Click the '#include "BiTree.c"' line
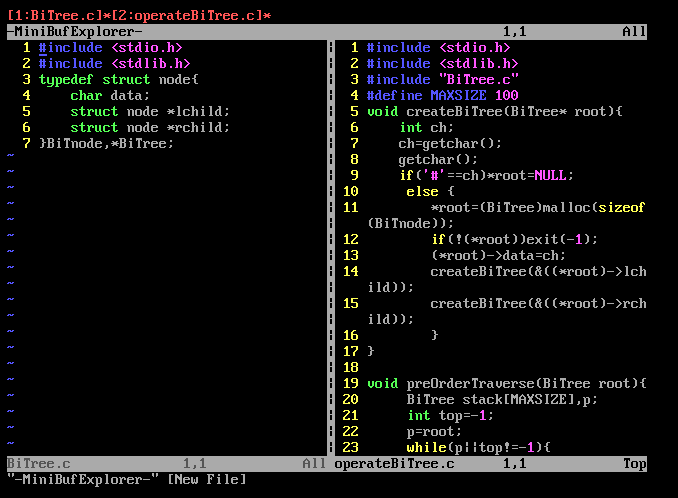The width and height of the screenshot is (678, 498). (442, 80)
